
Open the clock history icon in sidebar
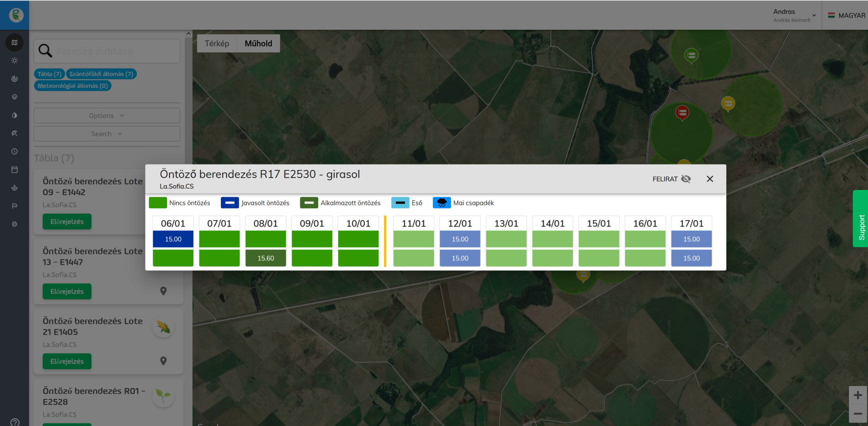[x=14, y=151]
